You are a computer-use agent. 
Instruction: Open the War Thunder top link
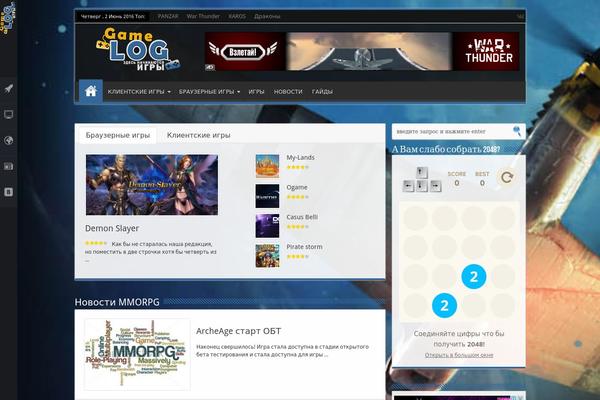(x=203, y=16)
